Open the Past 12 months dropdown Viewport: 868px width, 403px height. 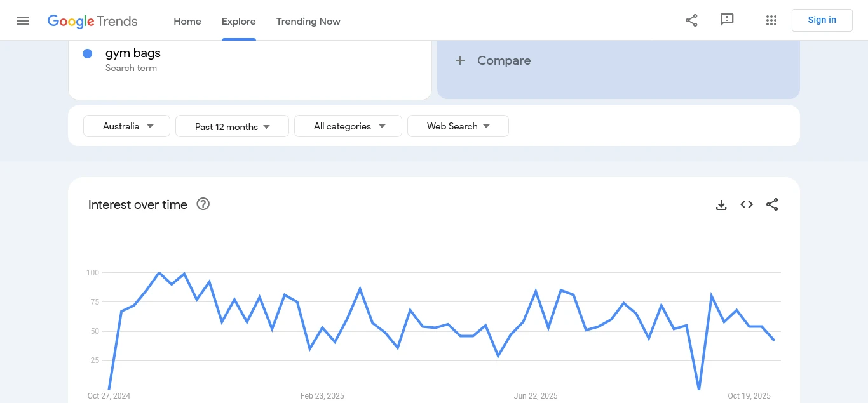232,126
